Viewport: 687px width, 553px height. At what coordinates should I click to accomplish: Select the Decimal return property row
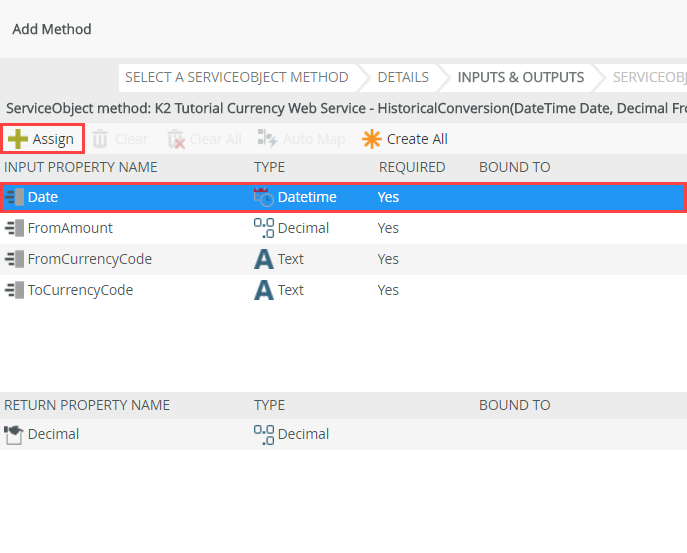click(53, 434)
